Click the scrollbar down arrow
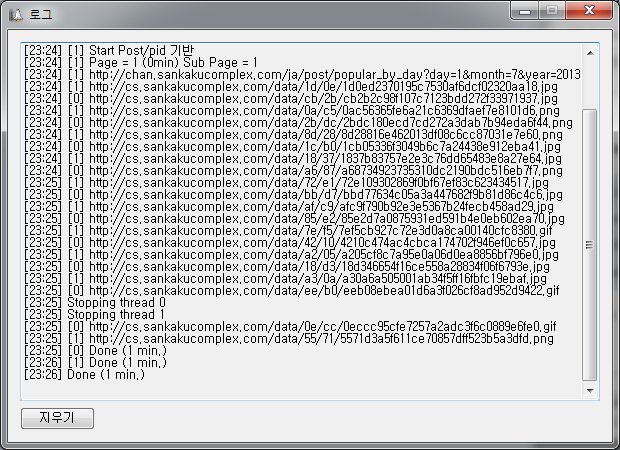The height and width of the screenshot is (450, 620). [x=590, y=390]
